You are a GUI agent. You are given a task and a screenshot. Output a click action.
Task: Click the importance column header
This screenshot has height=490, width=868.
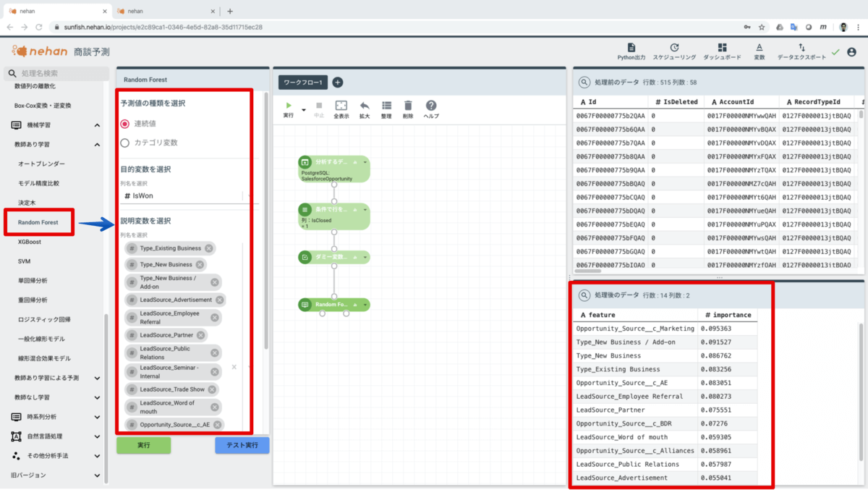pos(728,315)
